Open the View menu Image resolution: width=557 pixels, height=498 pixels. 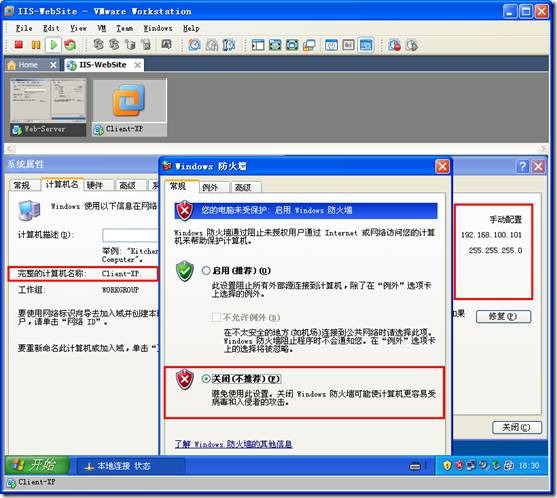click(78, 28)
